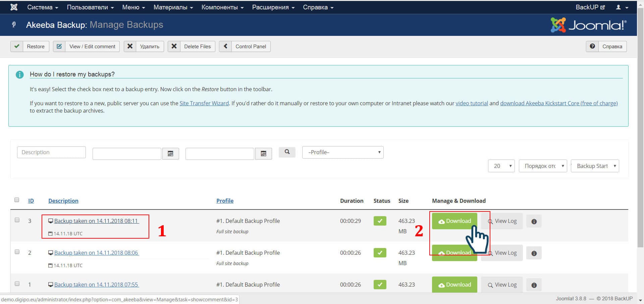Click the user account icon in the top right

622,7
